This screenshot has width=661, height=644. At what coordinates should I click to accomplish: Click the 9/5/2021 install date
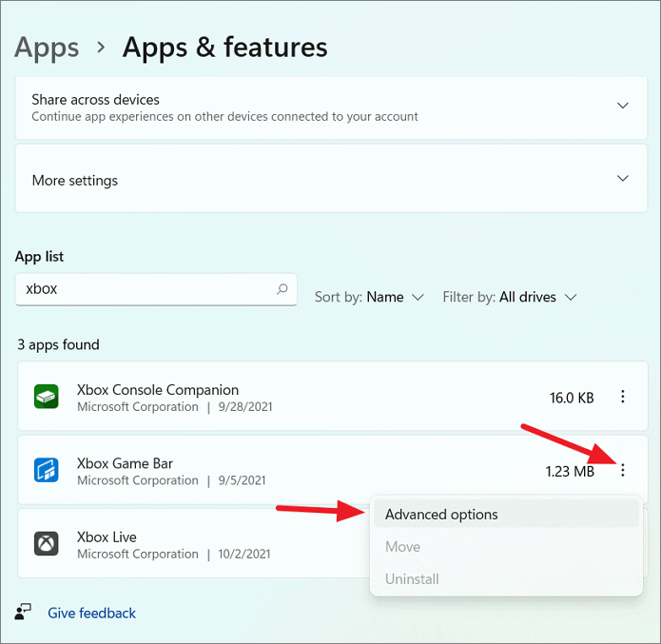[x=242, y=480]
